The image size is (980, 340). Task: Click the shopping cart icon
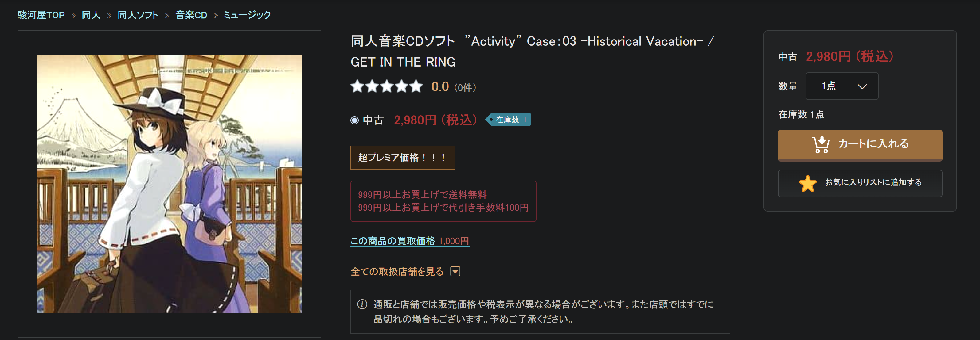(x=821, y=144)
